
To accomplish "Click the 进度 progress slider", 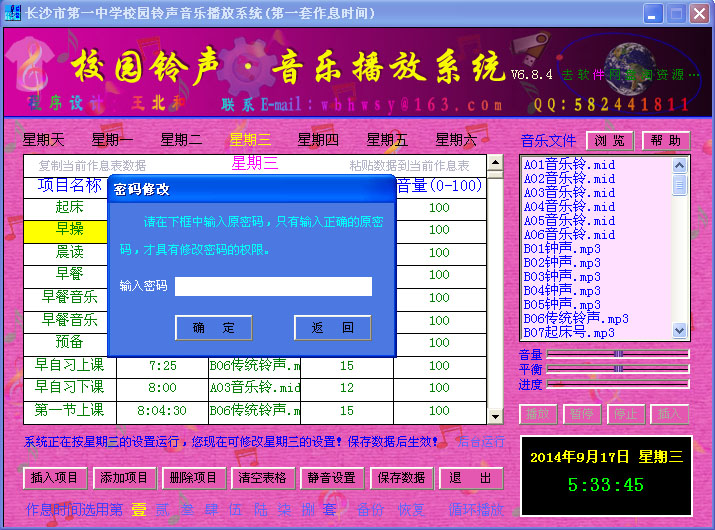I will pyautogui.click(x=618, y=384).
